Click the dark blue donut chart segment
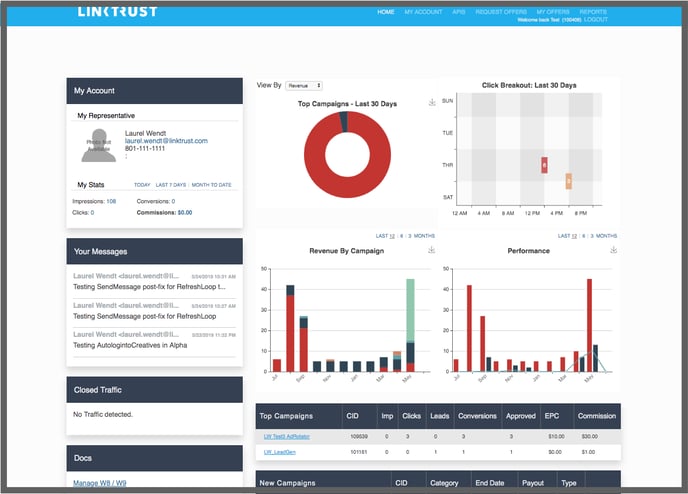Image resolution: width=688 pixels, height=494 pixels. [x=344, y=122]
